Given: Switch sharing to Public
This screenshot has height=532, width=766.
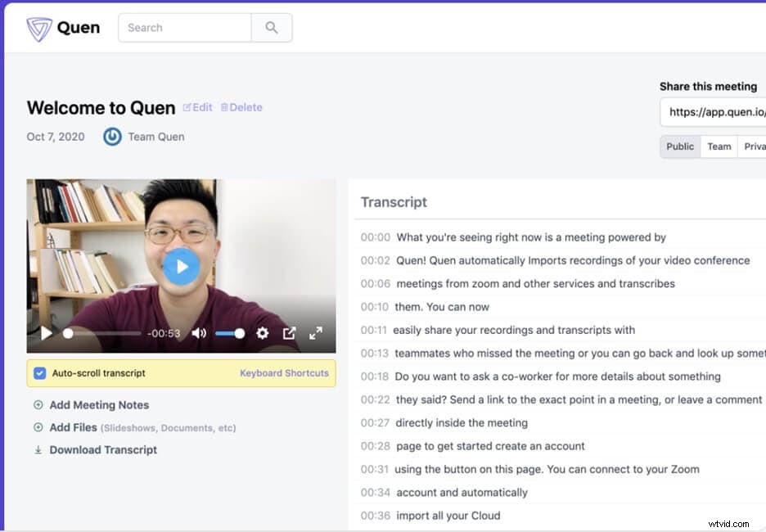Looking at the screenshot, I should click(680, 147).
